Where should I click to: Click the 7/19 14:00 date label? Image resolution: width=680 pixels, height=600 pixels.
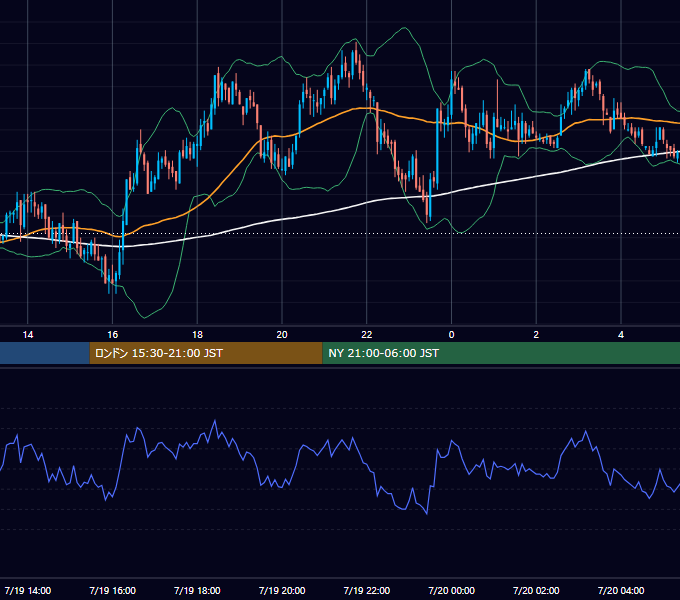pyautogui.click(x=28, y=590)
